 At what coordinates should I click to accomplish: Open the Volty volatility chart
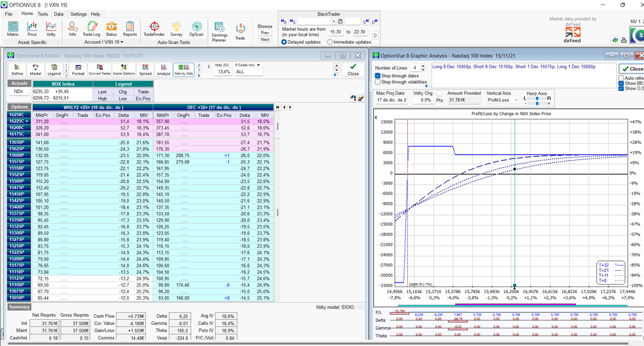click(51, 29)
